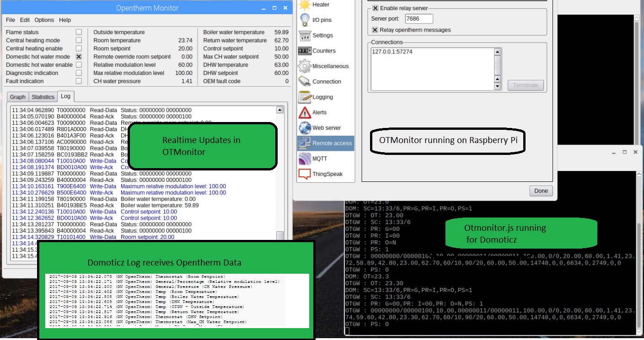Image resolution: width=644 pixels, height=340 pixels.
Task: Click the log pane's scrollbar thumb
Action: (279, 235)
